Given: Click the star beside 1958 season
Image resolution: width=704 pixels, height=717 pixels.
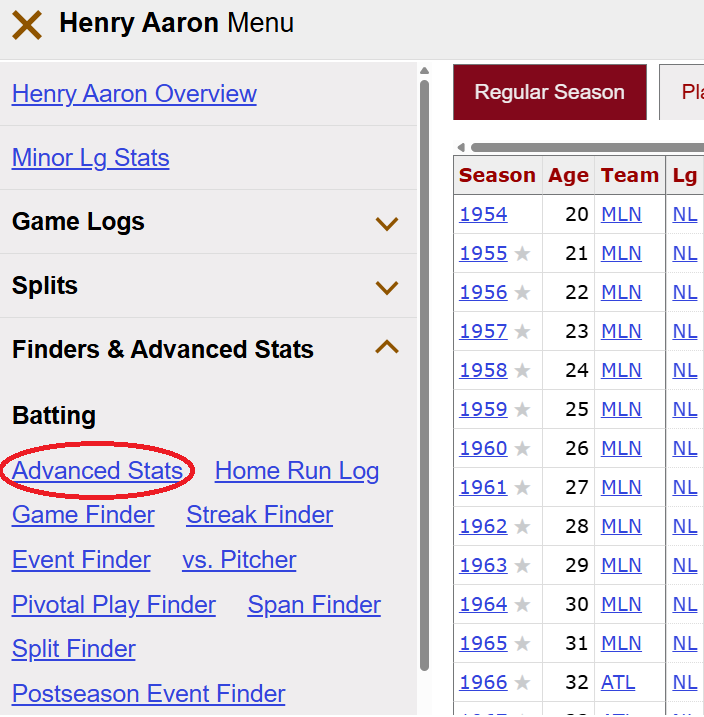Looking at the screenshot, I should [522, 371].
